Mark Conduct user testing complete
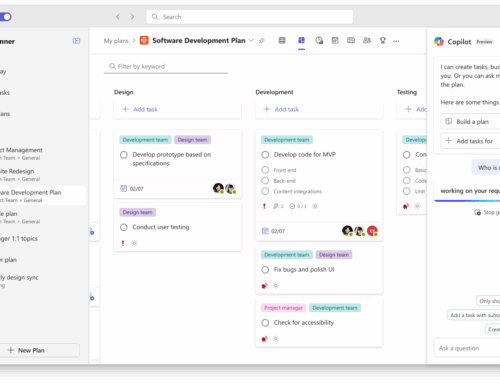500x383 pixels. tap(124, 227)
